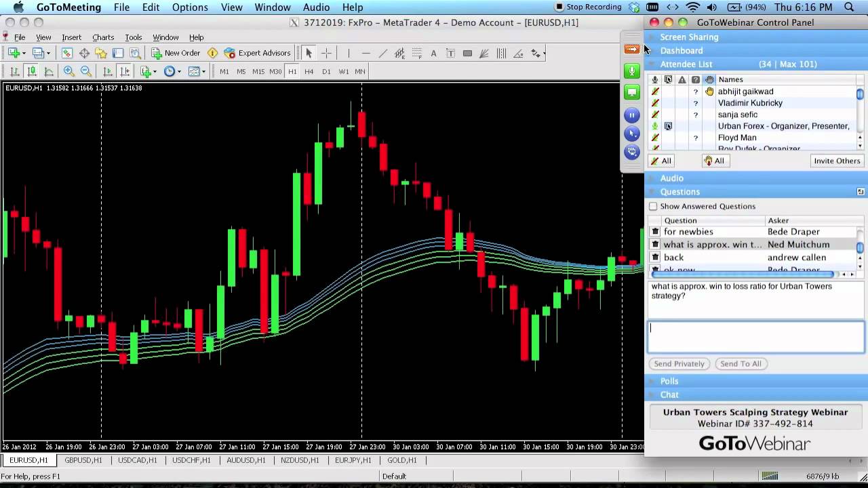
Task: Switch to the GBPUSD,H1 chart tab
Action: point(83,460)
